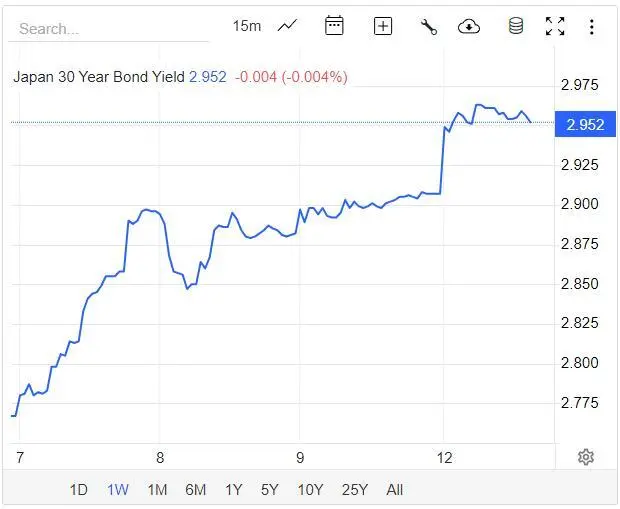The width and height of the screenshot is (620, 509).
Task: Show All historical data range
Action: 395,490
